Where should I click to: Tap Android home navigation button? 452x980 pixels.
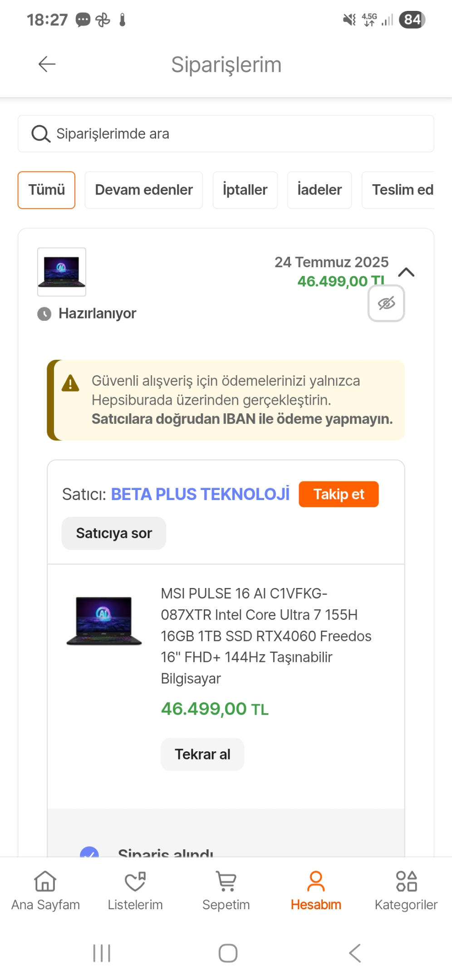(x=228, y=953)
